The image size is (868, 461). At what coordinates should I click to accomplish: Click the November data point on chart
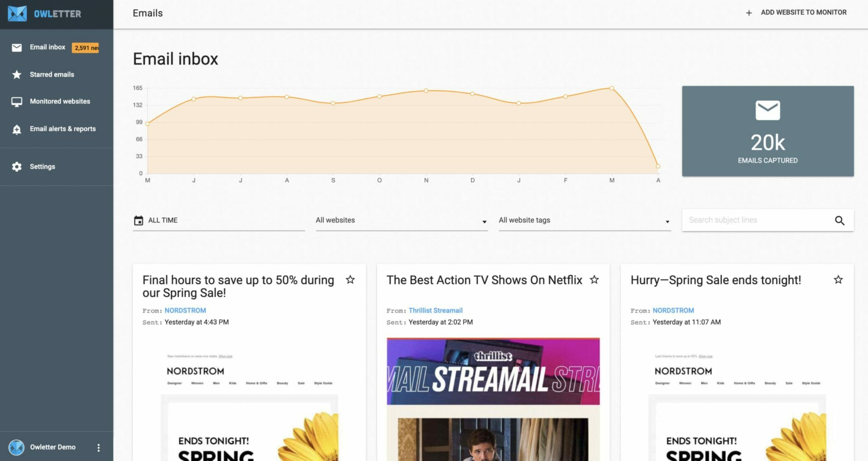tap(426, 91)
